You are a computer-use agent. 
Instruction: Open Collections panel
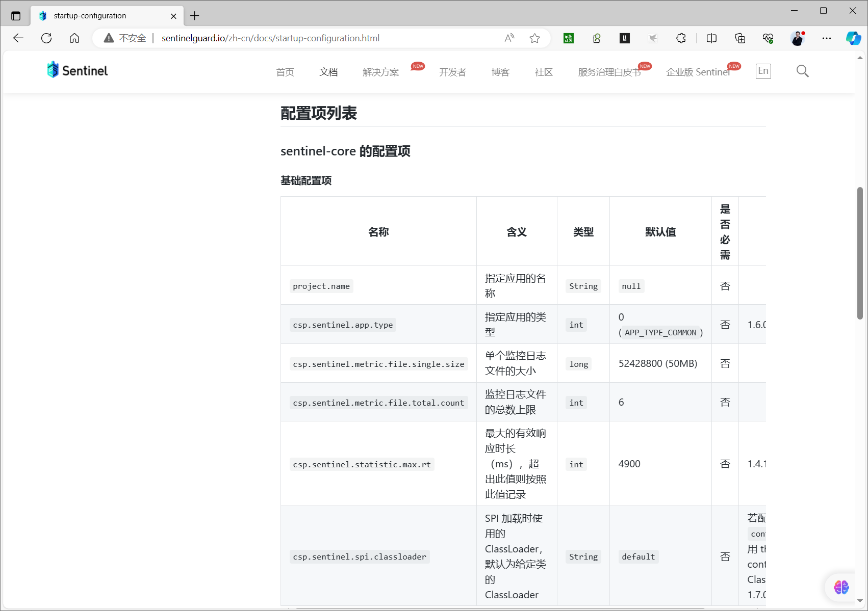tap(740, 38)
